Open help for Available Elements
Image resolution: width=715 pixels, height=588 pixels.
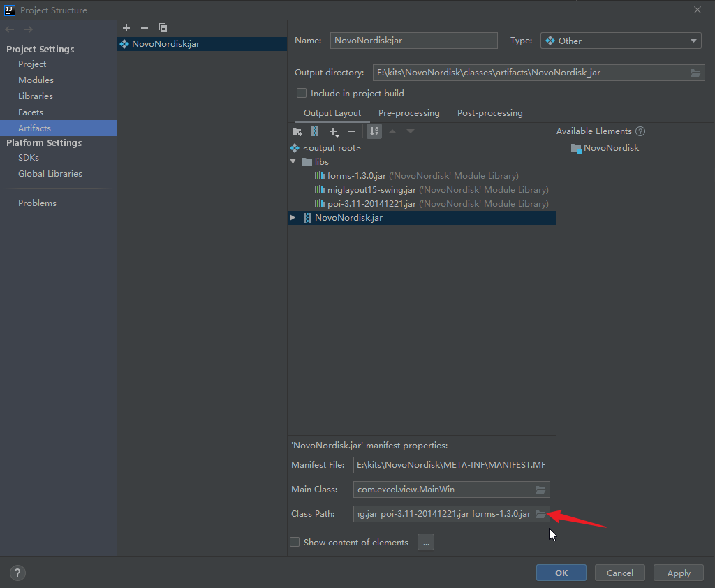(x=640, y=131)
